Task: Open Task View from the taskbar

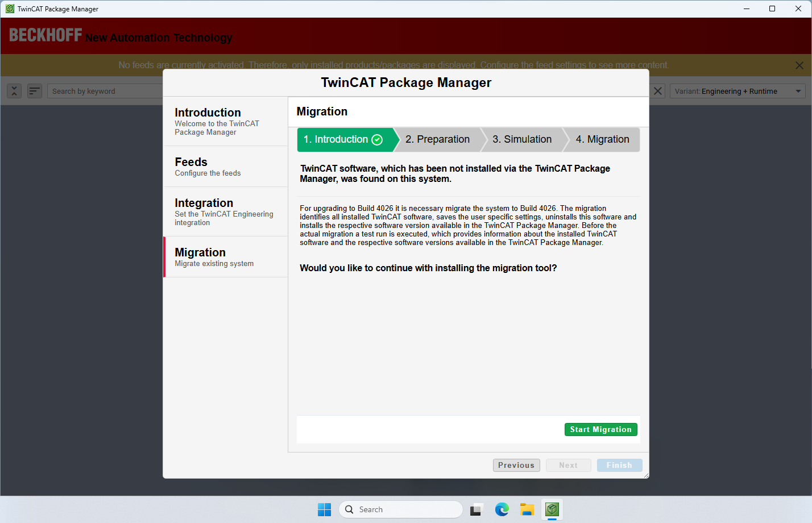Action: pyautogui.click(x=477, y=509)
